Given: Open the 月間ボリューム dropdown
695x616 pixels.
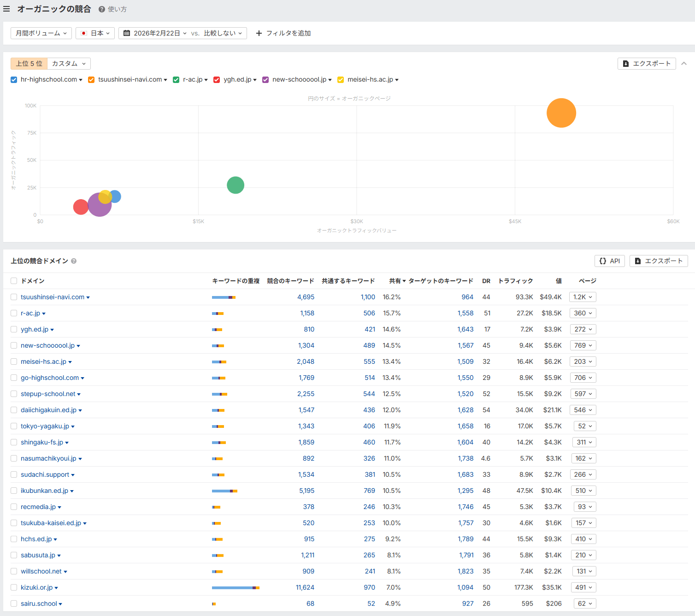Looking at the screenshot, I should 41,33.
